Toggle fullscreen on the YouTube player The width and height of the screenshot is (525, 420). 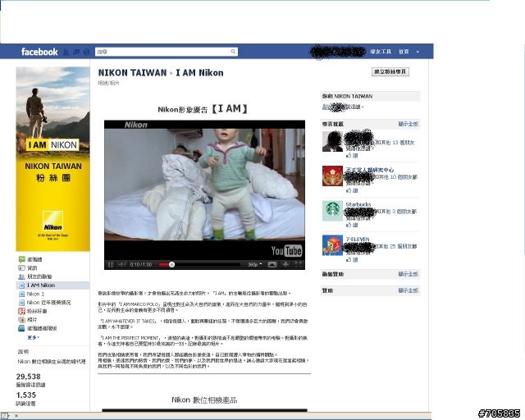pos(299,265)
